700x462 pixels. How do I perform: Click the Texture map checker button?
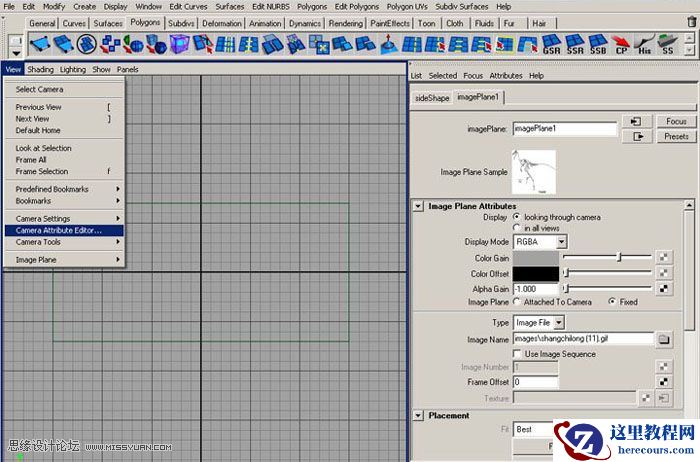646,397
